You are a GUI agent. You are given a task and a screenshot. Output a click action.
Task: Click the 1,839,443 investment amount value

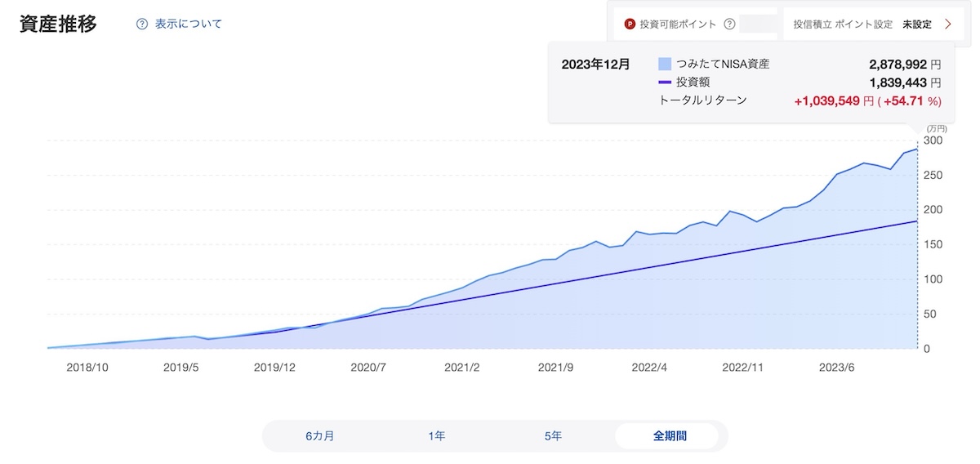[x=898, y=83]
